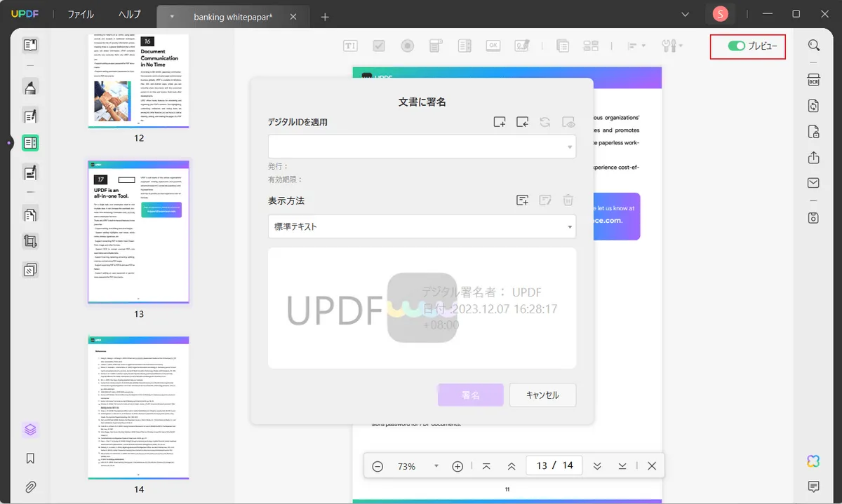This screenshot has width=842, height=504.
Task: Open the デジタルIDを適用 dropdown
Action: 422,147
